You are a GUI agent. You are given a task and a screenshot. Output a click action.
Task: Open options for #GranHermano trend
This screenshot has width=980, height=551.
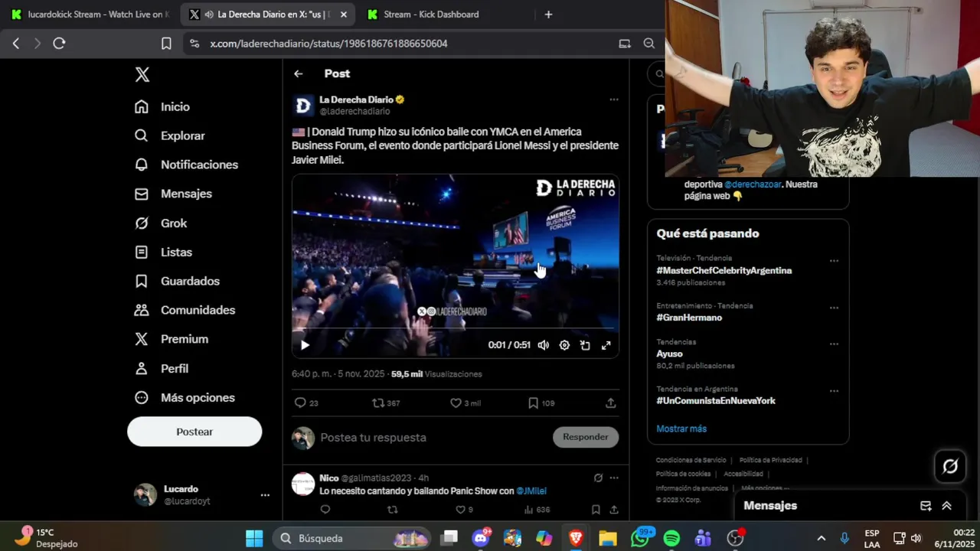[834, 308]
